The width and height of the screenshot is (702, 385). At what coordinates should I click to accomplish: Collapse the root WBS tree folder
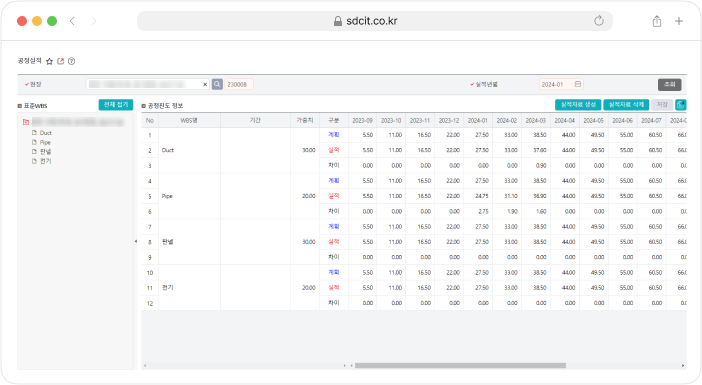click(x=26, y=122)
